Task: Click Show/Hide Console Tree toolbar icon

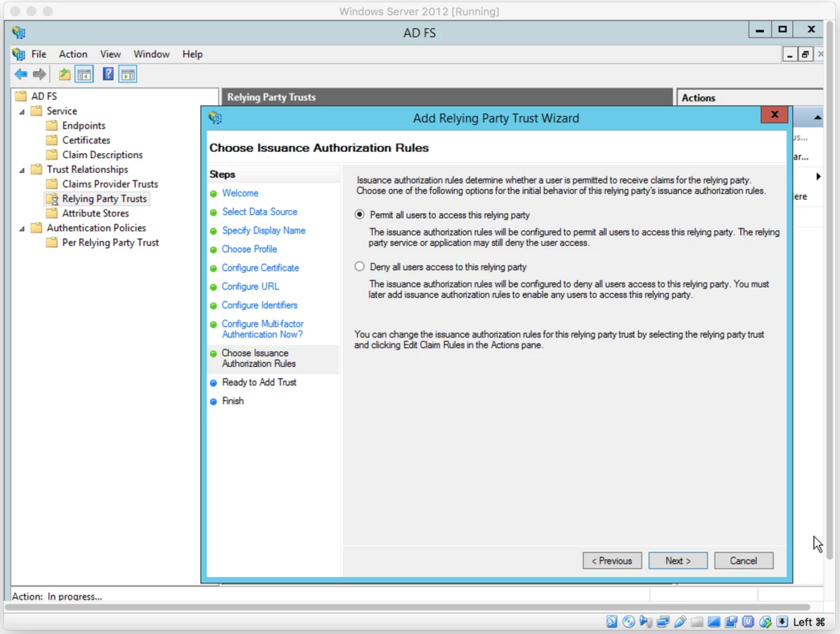Action: point(84,74)
